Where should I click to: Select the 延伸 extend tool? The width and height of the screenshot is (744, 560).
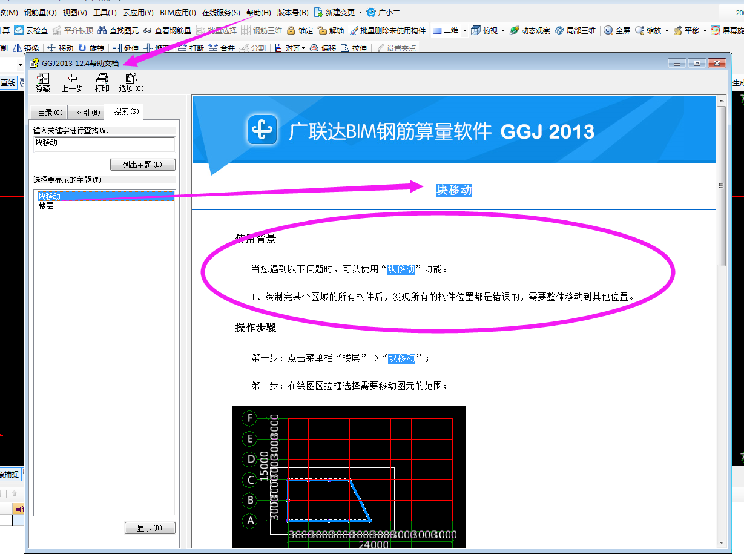click(x=126, y=48)
